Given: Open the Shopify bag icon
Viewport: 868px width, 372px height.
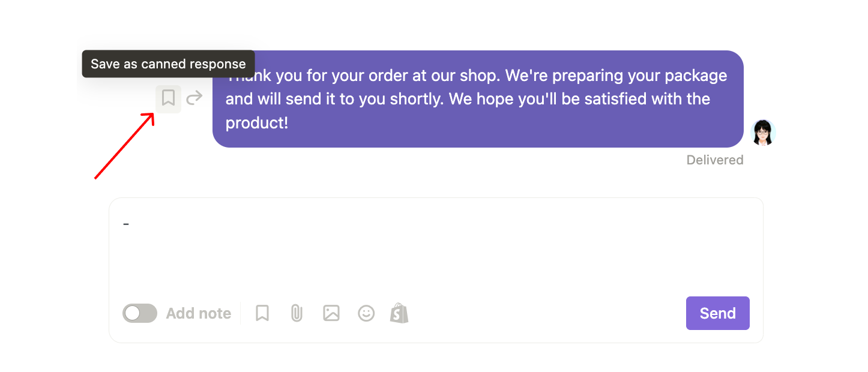Looking at the screenshot, I should click(399, 313).
